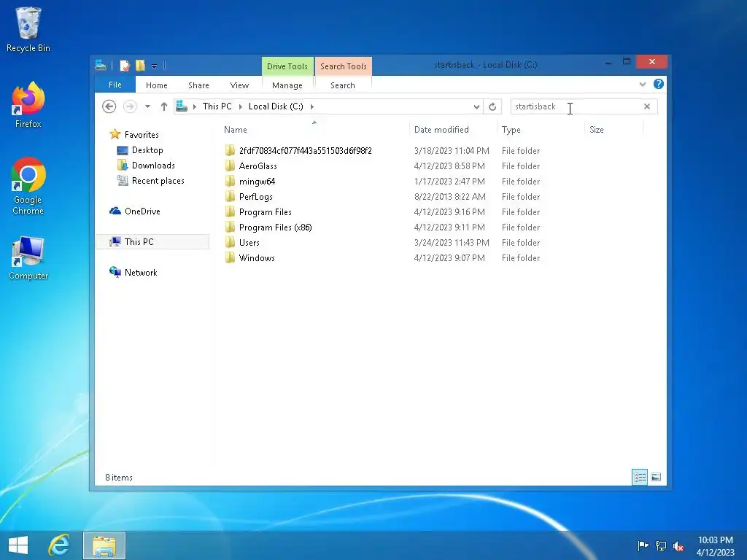Switch to the View ribbon tab
Viewport: 747px width, 560px height.
click(239, 85)
